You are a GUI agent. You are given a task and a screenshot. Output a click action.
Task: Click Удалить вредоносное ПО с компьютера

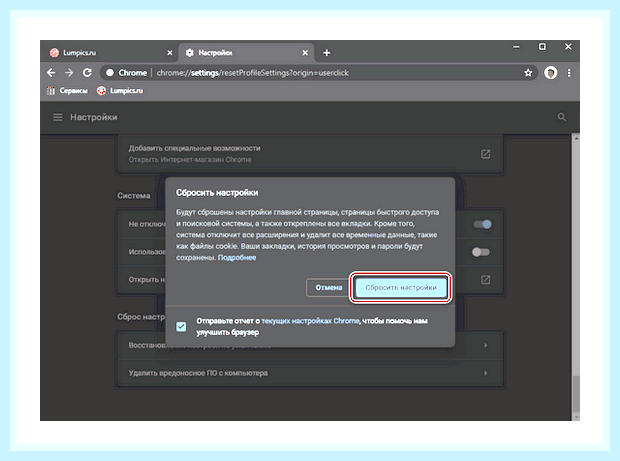pyautogui.click(x=198, y=373)
